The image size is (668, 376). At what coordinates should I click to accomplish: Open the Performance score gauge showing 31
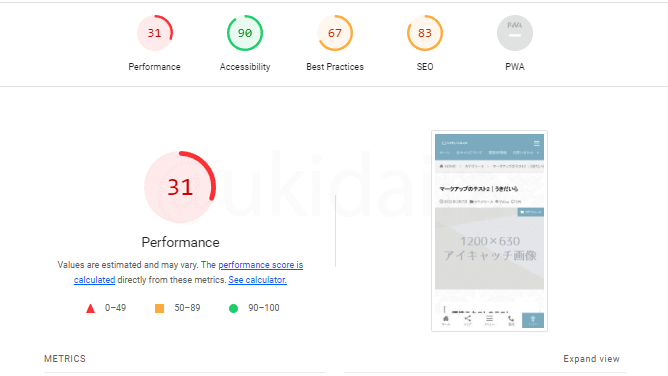pos(155,33)
